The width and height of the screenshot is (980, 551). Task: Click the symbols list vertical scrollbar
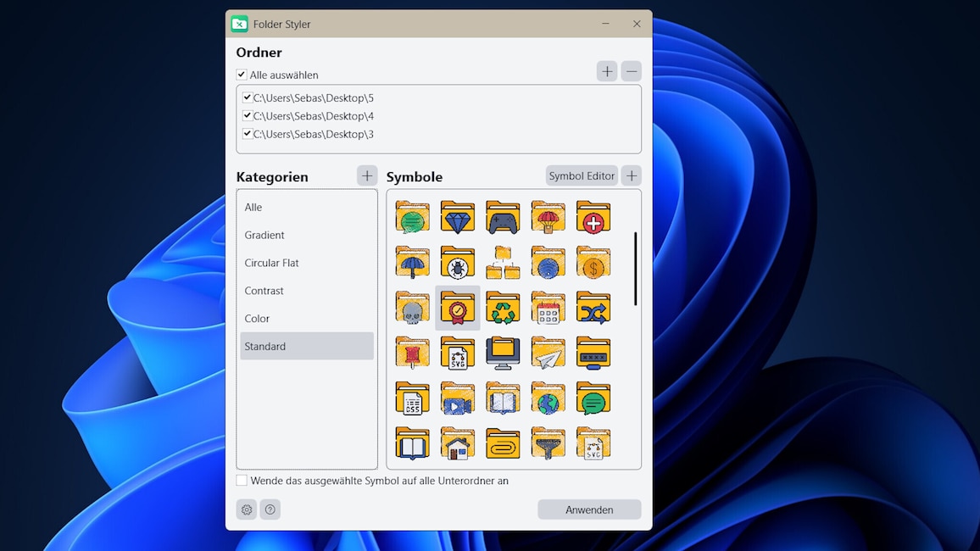(636, 269)
